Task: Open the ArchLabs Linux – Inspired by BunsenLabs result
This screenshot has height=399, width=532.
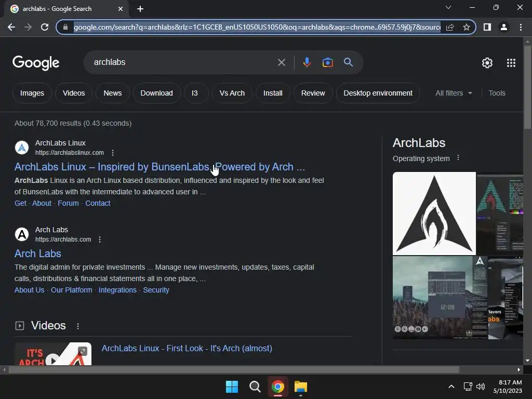Action: coord(159,167)
